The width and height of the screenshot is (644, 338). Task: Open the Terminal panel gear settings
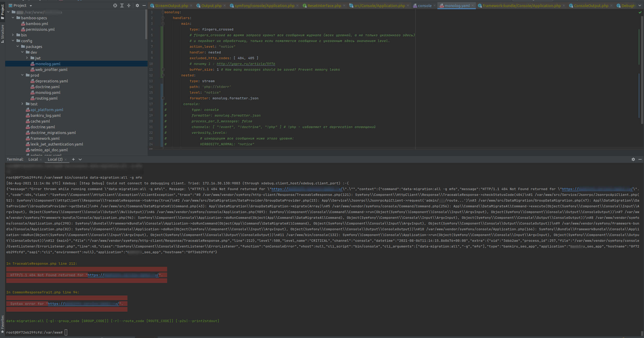pos(633,159)
